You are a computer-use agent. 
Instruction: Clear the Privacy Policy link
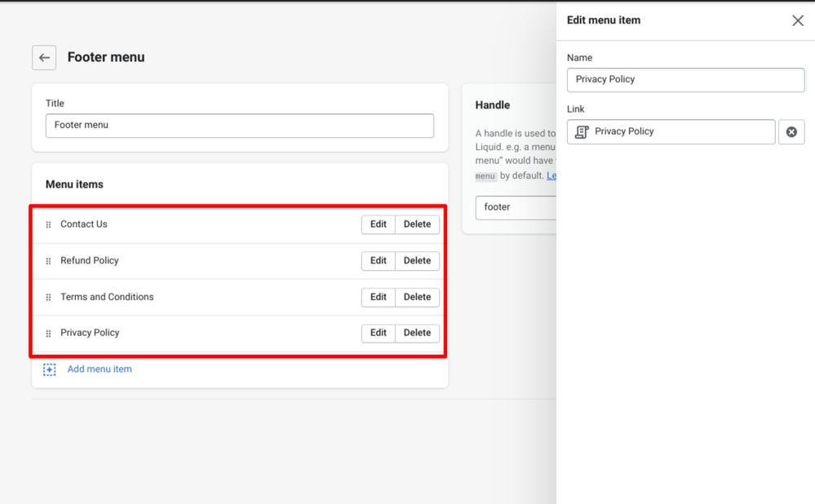pos(791,132)
